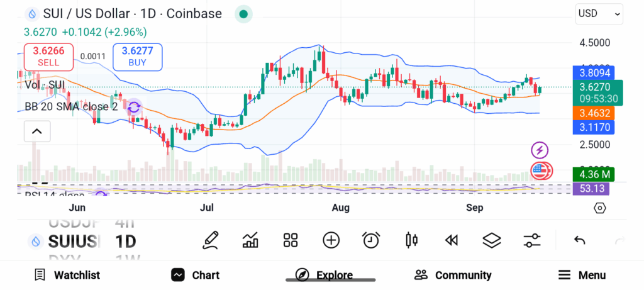Change chart type with candlestick icon
This screenshot has width=644, height=290.
(x=412, y=240)
